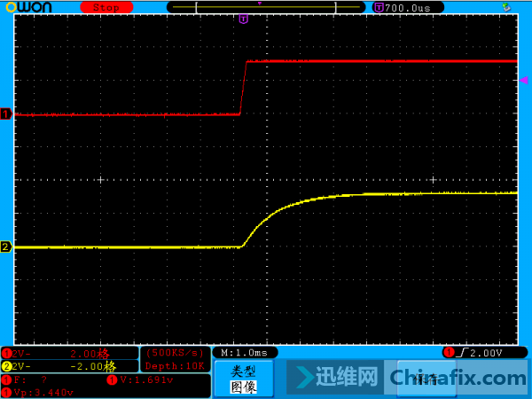Select the purple T trigger position marker
The height and width of the screenshot is (399, 532).
click(243, 19)
